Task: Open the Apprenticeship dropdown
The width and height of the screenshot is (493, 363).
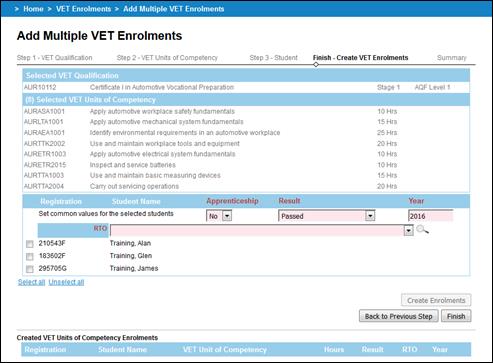Action: tap(219, 216)
